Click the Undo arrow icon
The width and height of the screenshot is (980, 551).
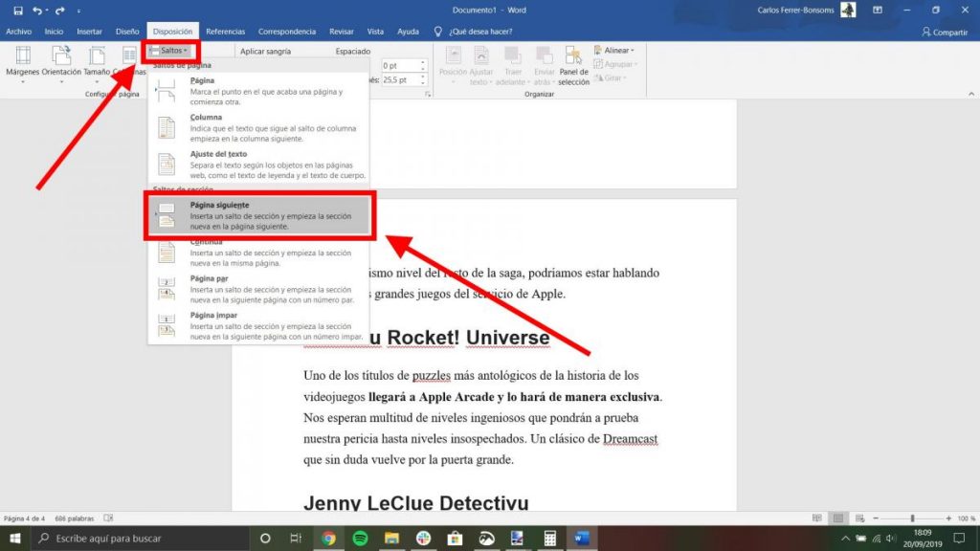tap(37, 11)
